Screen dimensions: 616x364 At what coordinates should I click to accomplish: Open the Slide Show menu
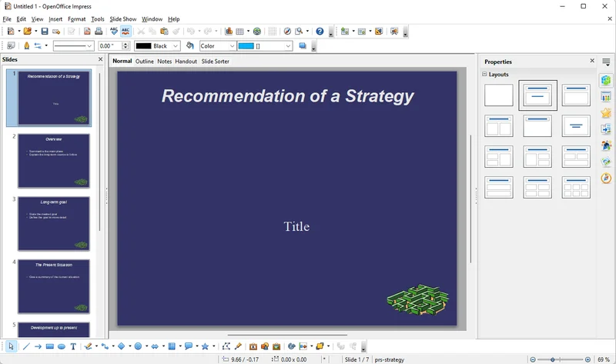(122, 19)
